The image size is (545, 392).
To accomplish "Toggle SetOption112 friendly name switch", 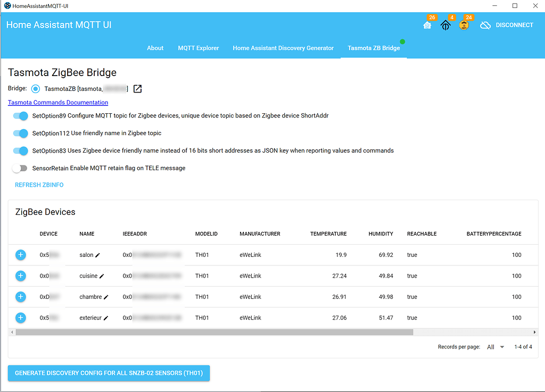I will click(x=21, y=134).
